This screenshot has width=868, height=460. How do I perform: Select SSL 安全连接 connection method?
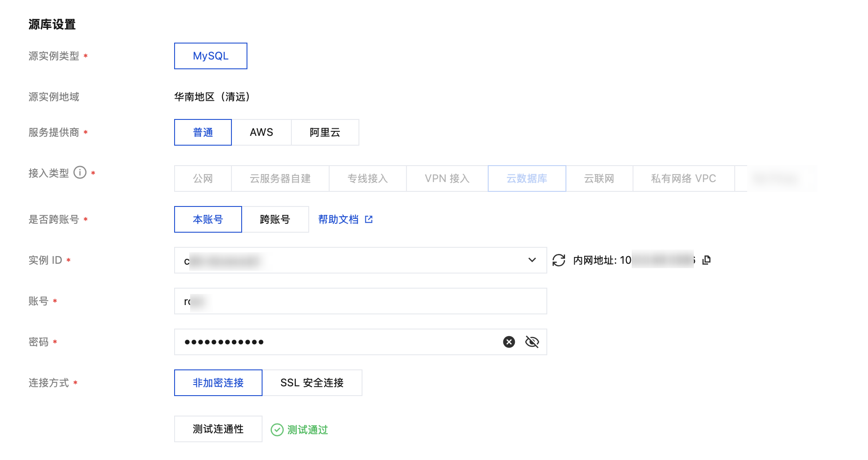[312, 383]
